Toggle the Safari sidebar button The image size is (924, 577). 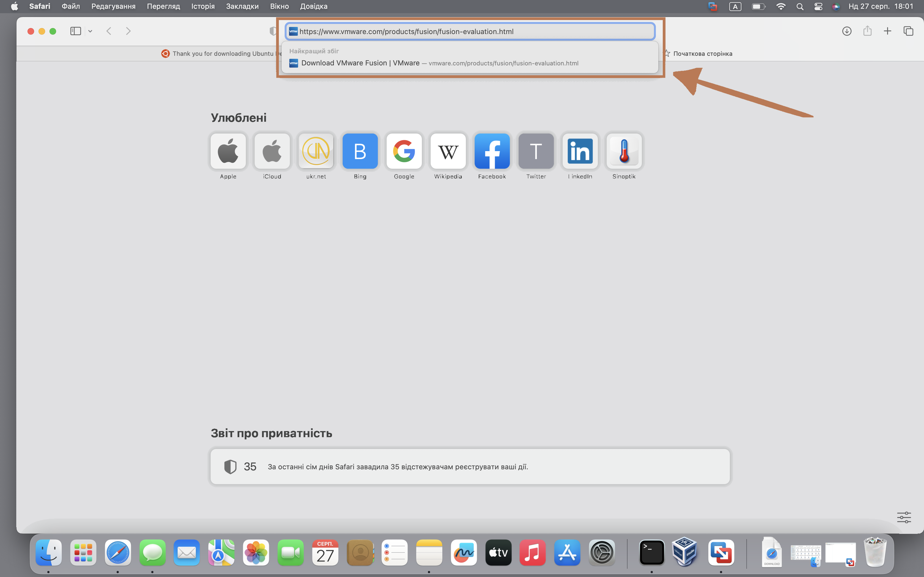[75, 31]
